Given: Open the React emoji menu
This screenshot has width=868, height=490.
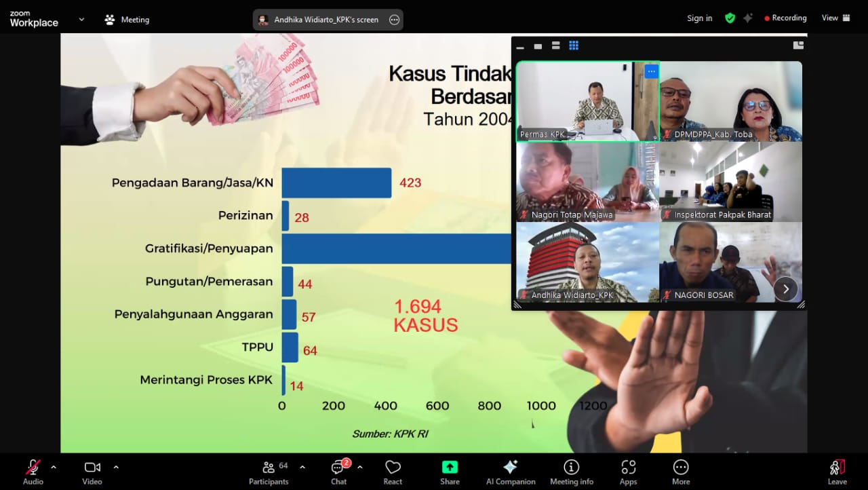Looking at the screenshot, I should click(x=393, y=472).
